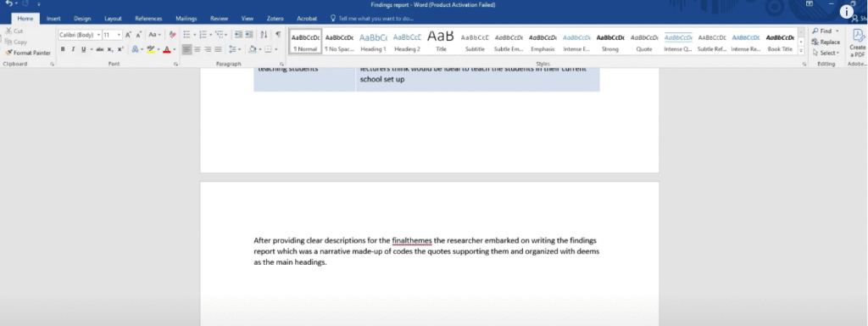Click the borders icon
Screen dimensions: 868x326
point(269,49)
